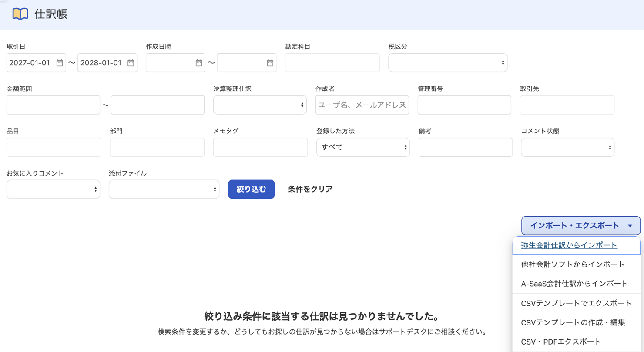Select 他社会計ソフトからインポート menu item
Viewport: 644px width, 352px height.
click(x=577, y=264)
